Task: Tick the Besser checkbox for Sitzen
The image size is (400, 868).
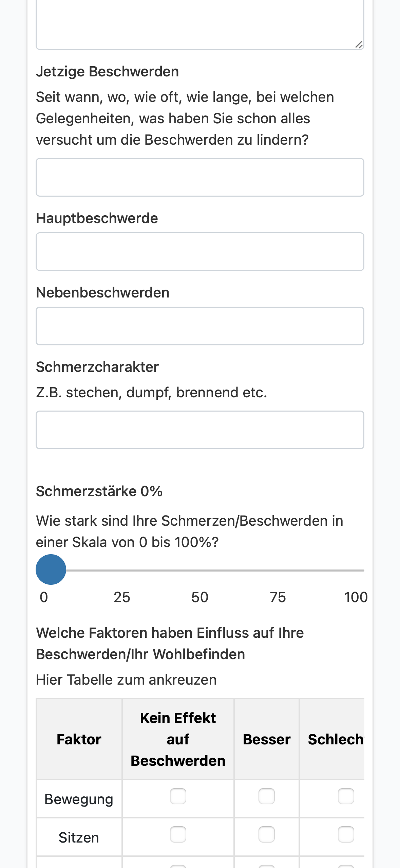Action: pyautogui.click(x=267, y=834)
